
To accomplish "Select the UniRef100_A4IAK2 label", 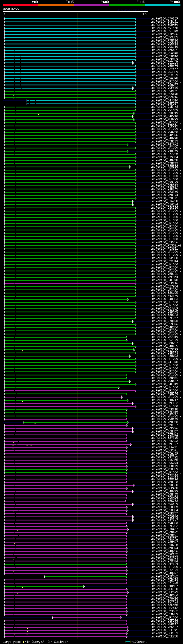I will (164, 144).
